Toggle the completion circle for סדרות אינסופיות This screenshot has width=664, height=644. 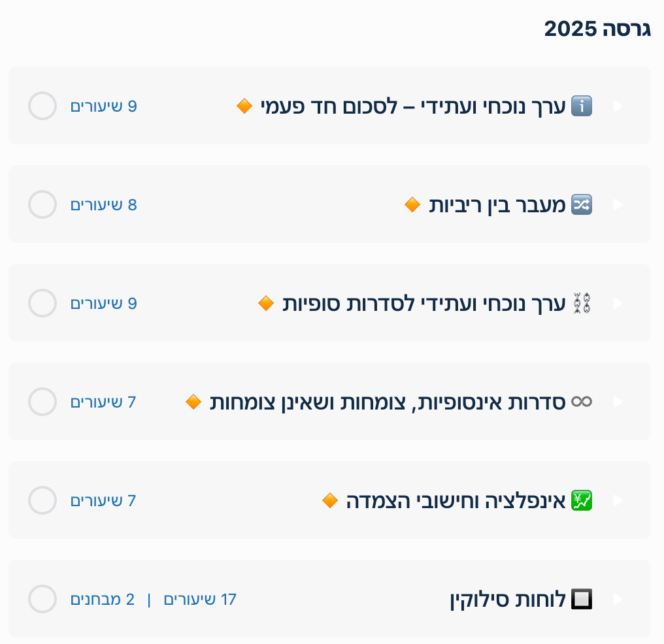42,402
